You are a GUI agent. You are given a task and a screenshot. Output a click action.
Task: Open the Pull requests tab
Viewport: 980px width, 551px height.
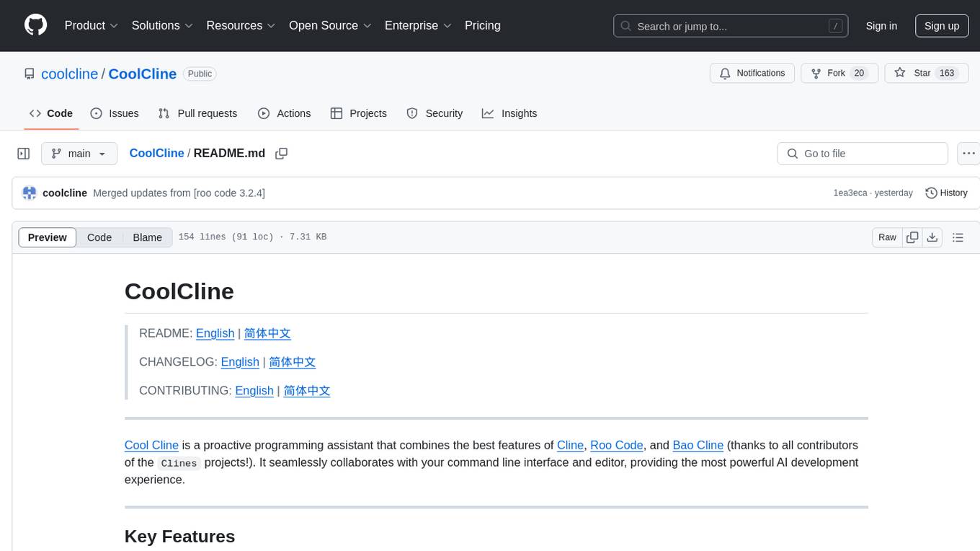[x=197, y=113]
